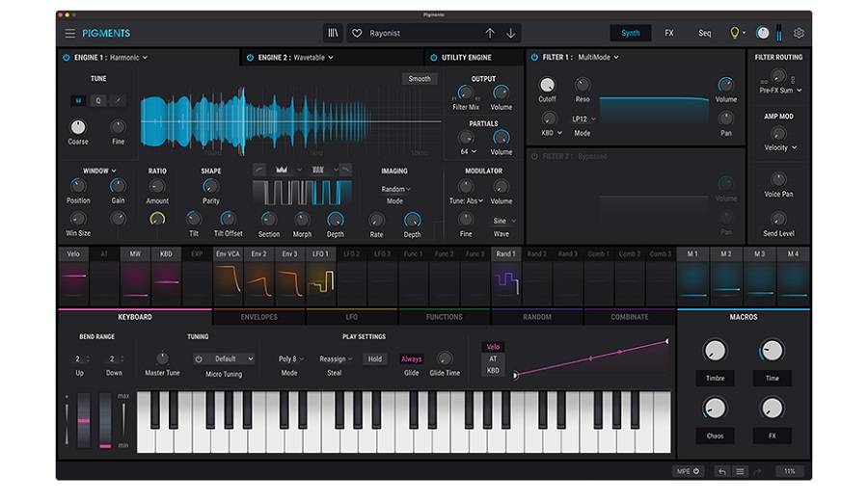The image size is (868, 502).
Task: Click the heart favorite preset icon
Action: (x=357, y=34)
